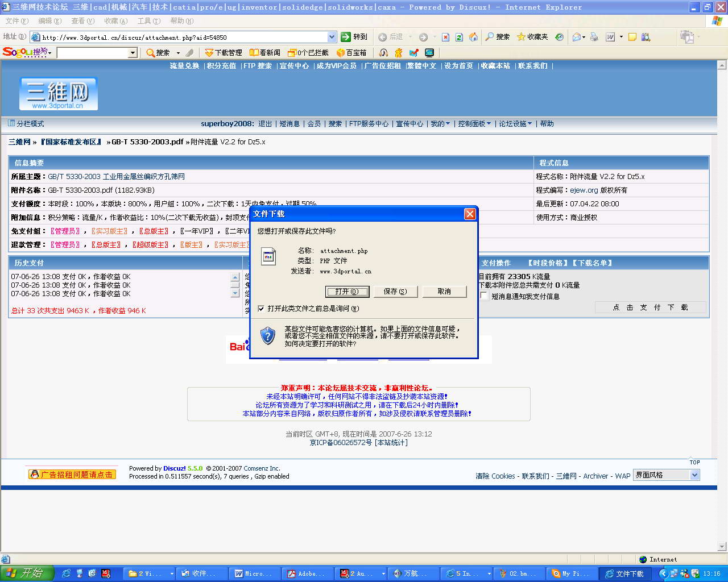
Task: Open Favorites (收藏夹) toolbar button
Action: 532,37
